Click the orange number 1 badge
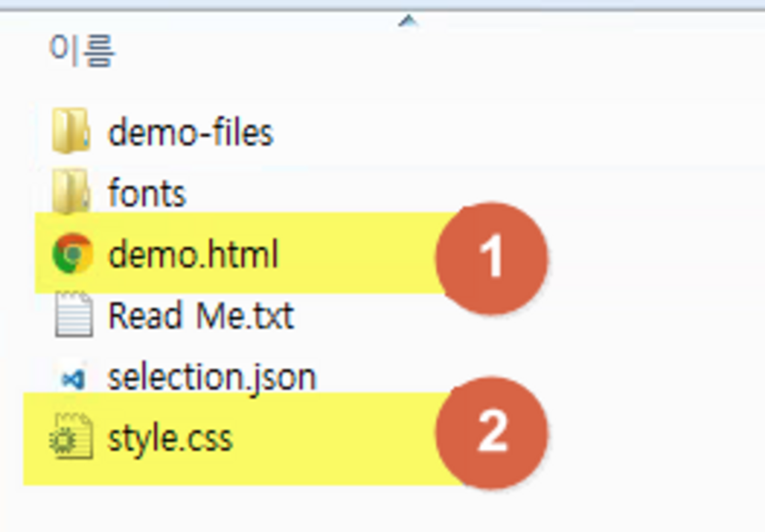 click(492, 258)
